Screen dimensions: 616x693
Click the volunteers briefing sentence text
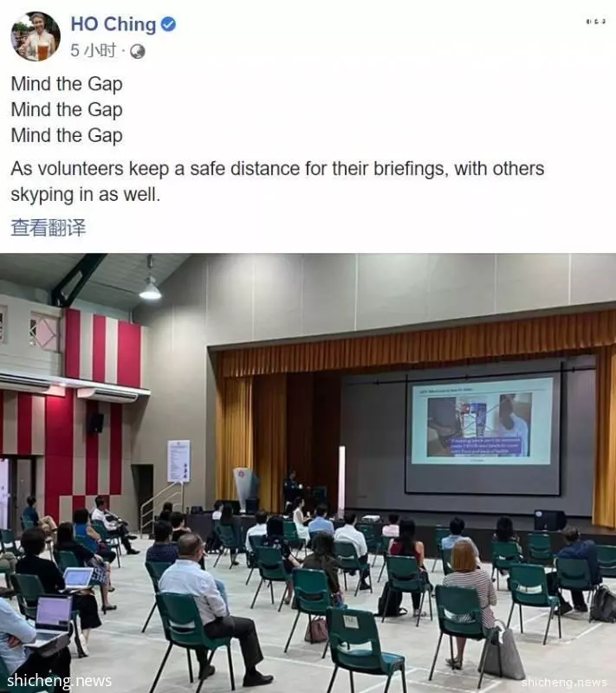click(277, 181)
